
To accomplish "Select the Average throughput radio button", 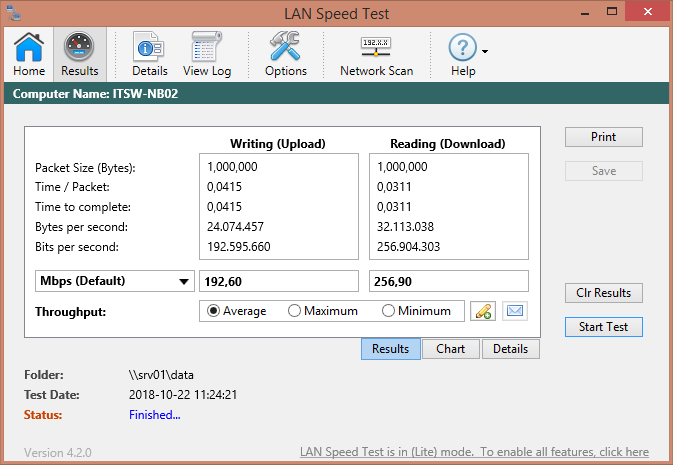I will pos(214,311).
